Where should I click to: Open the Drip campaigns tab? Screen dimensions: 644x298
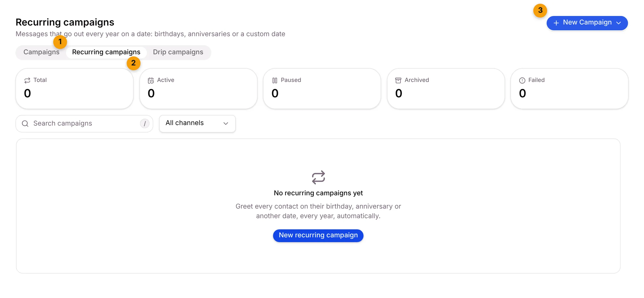pyautogui.click(x=178, y=52)
